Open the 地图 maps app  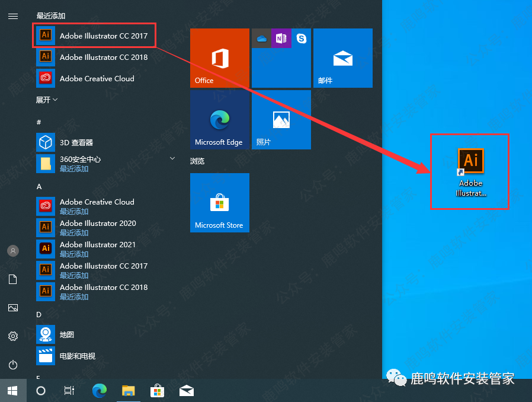pos(66,335)
